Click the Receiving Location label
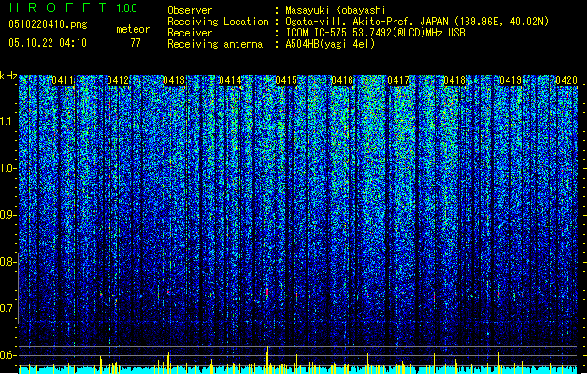 [x=218, y=22]
